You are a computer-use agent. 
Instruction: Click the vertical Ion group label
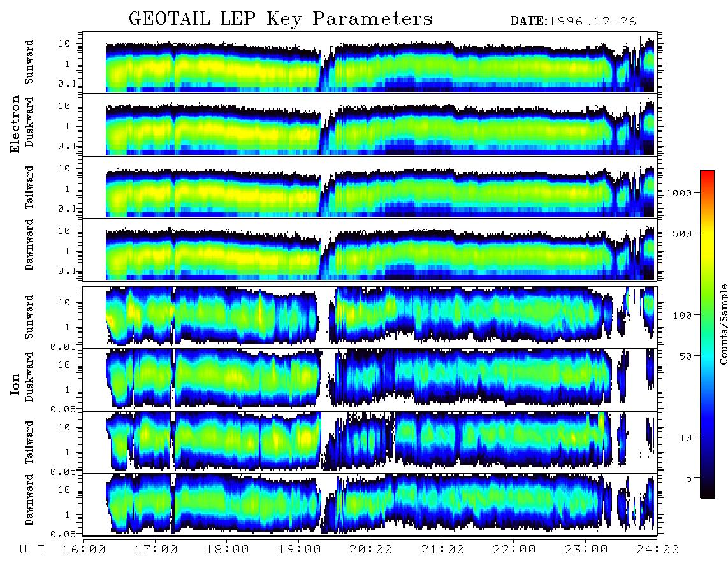(15, 384)
